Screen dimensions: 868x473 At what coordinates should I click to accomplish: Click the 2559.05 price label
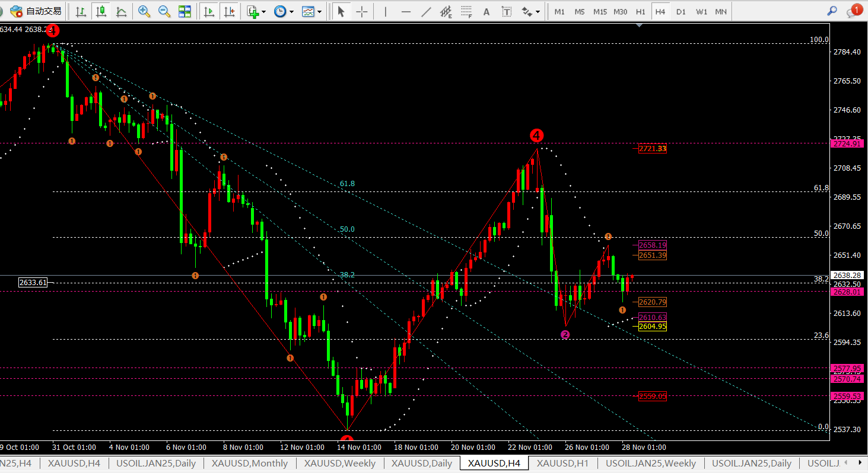click(x=653, y=397)
